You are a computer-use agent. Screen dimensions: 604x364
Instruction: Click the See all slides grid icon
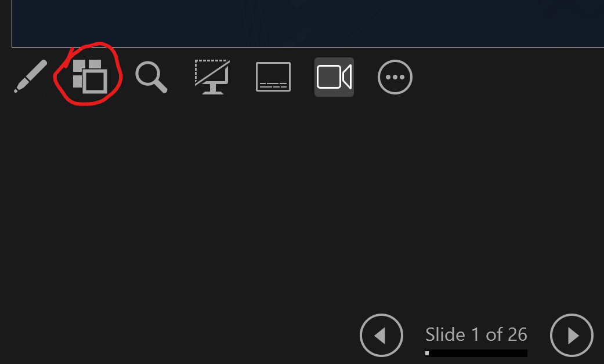[90, 77]
